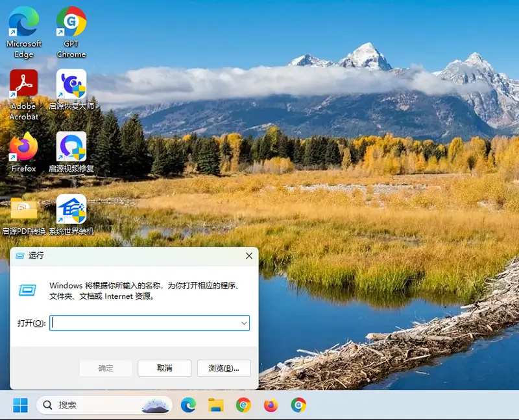
Task: Click the weather widget on the taskbar
Action: [156, 405]
